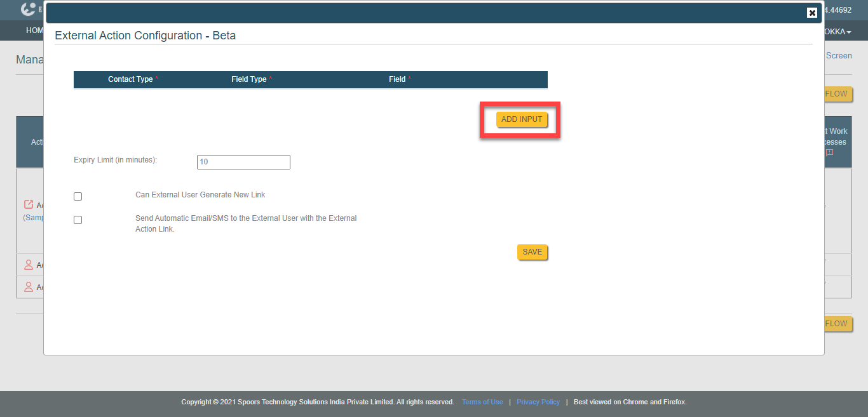
Task: Close the External Action Configuration dialog
Action: [x=811, y=13]
